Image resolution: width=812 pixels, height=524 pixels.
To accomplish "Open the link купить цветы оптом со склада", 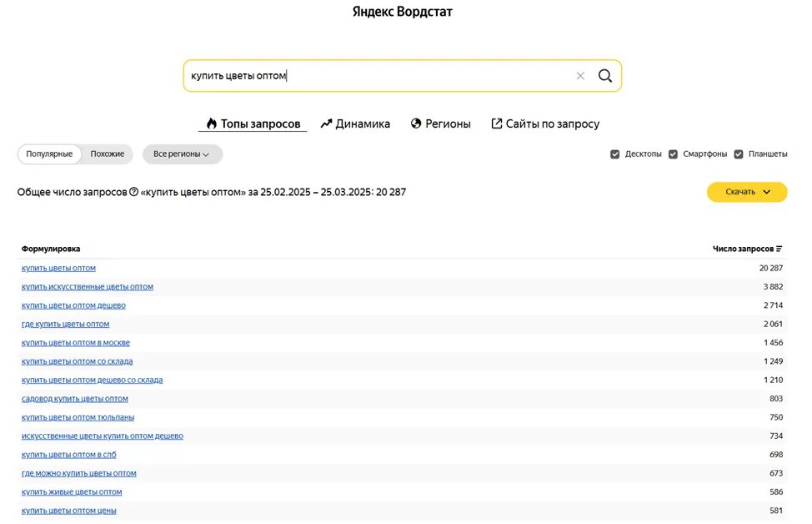I will point(78,361).
